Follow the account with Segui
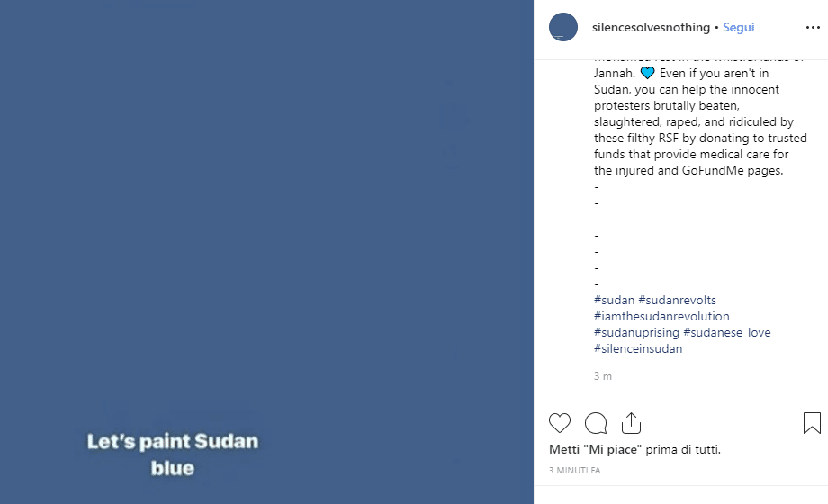The height and width of the screenshot is (504, 828). pos(739,28)
